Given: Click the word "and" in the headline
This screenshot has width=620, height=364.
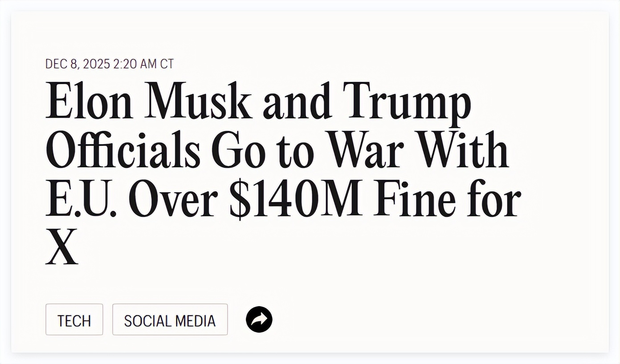Looking at the screenshot, I should pos(297,101).
